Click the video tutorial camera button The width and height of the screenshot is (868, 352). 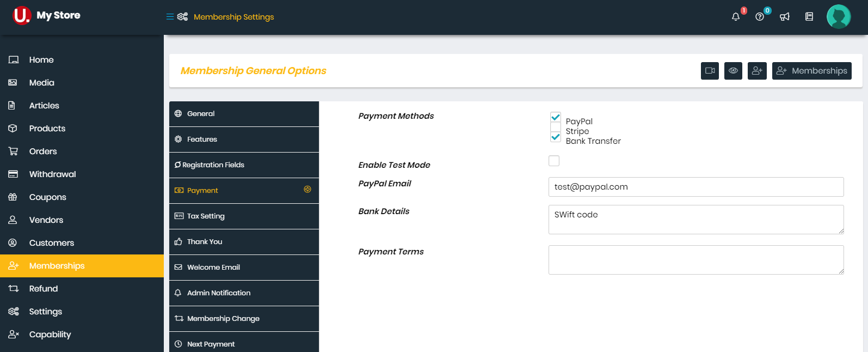710,71
